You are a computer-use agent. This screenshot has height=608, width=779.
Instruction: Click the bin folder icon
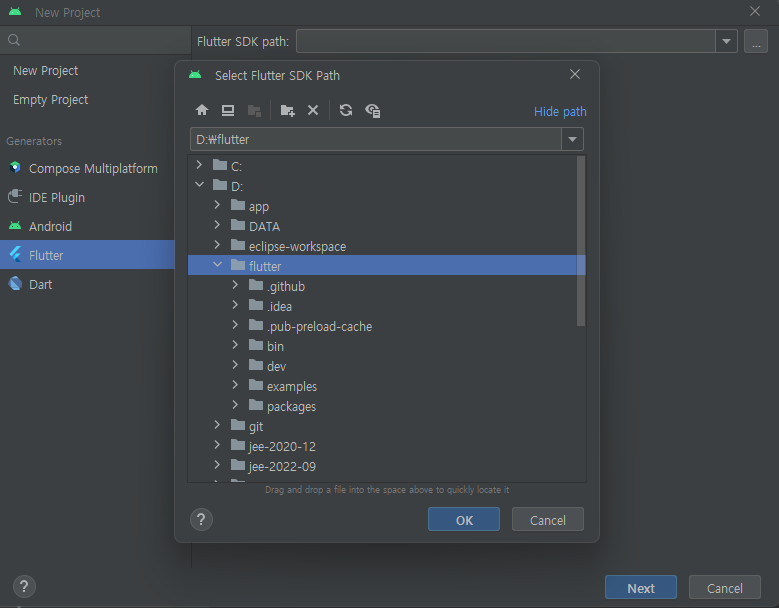click(256, 345)
